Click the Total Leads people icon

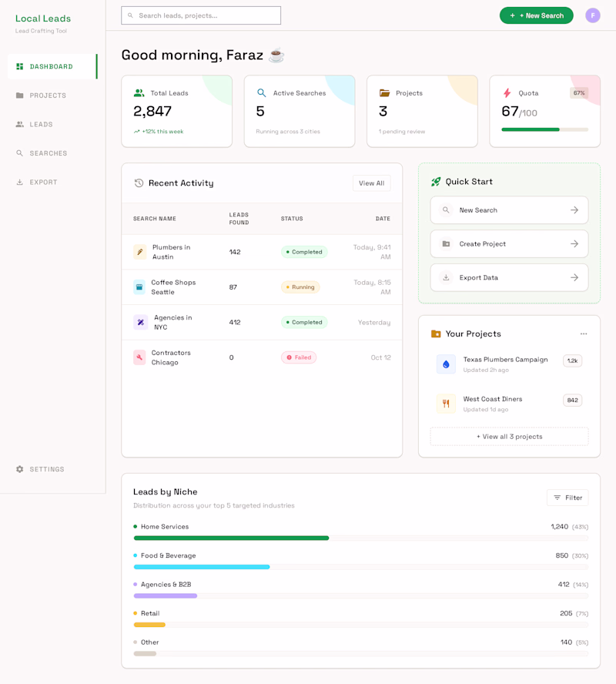139,93
